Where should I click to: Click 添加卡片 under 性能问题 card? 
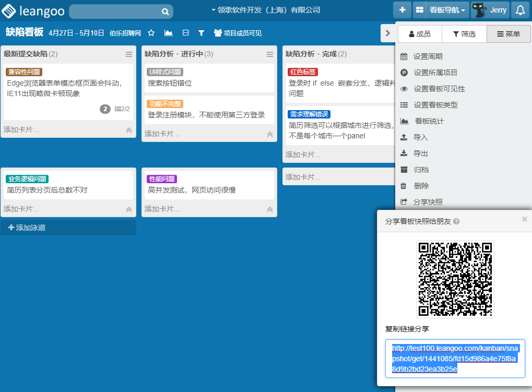point(162,209)
